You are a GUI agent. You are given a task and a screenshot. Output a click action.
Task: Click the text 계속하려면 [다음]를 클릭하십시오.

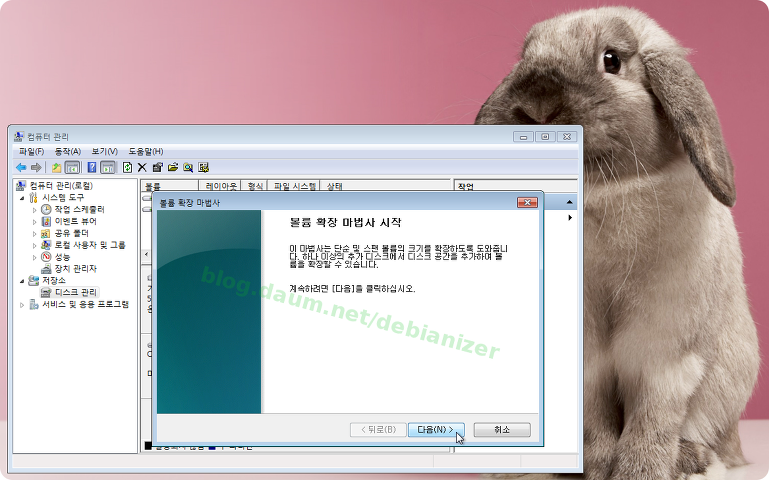coord(352,289)
